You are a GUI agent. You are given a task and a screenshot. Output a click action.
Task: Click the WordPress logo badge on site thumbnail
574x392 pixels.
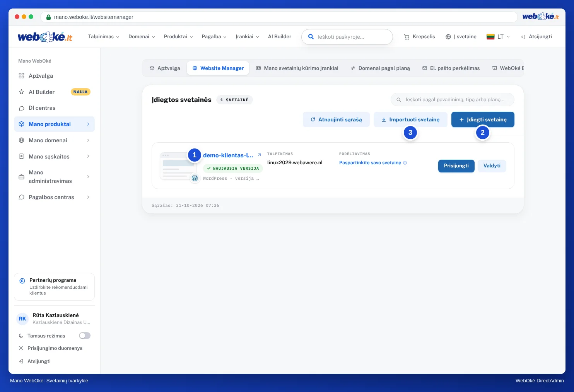coord(195,178)
